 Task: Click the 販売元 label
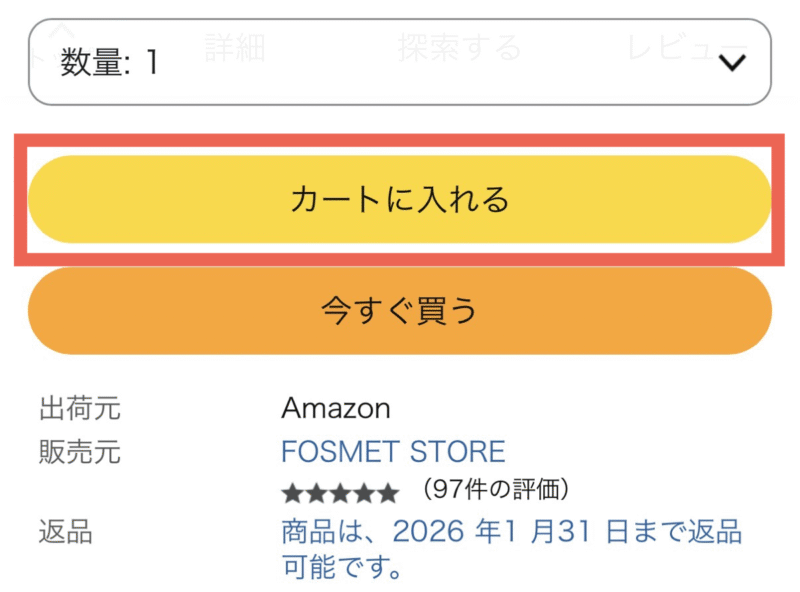80,452
